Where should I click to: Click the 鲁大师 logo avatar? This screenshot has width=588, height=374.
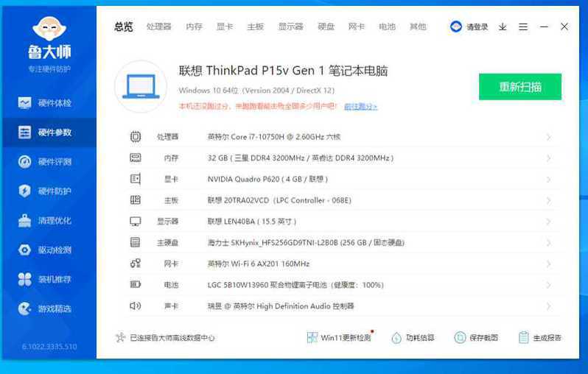coord(49,29)
